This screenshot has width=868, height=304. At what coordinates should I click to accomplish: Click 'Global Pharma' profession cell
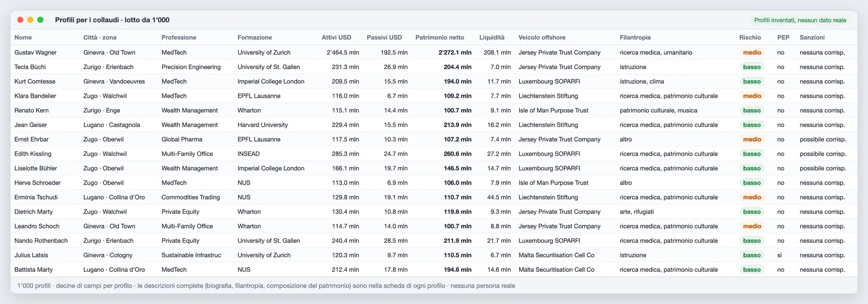[x=182, y=140]
